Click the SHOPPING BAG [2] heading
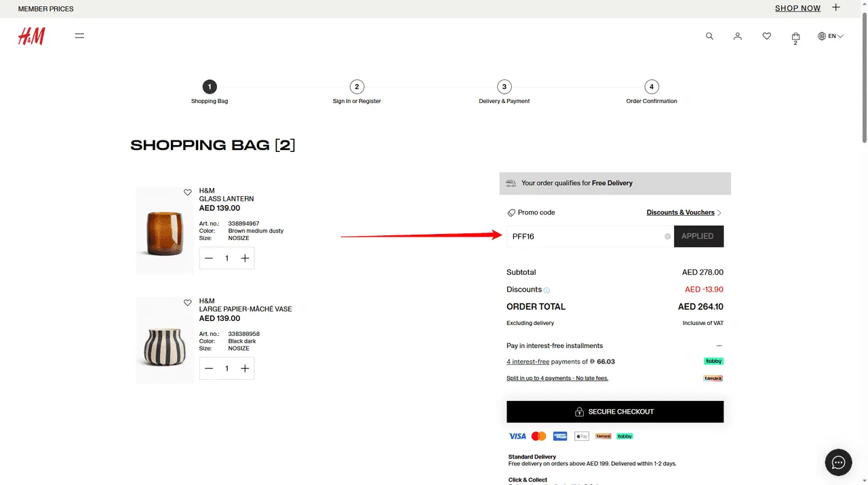The height and width of the screenshot is (485, 868). (x=213, y=145)
